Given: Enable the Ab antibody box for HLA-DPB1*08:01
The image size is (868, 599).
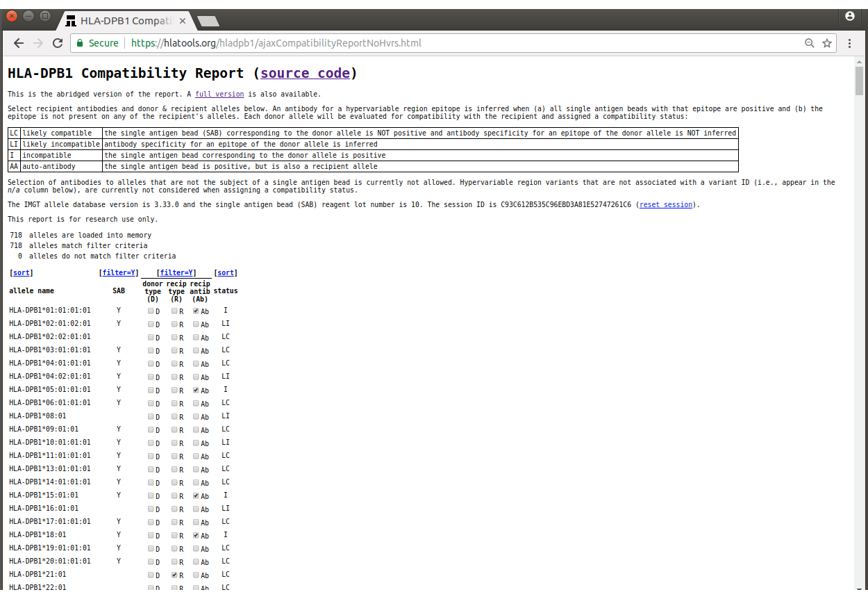Looking at the screenshot, I should pos(194,416).
